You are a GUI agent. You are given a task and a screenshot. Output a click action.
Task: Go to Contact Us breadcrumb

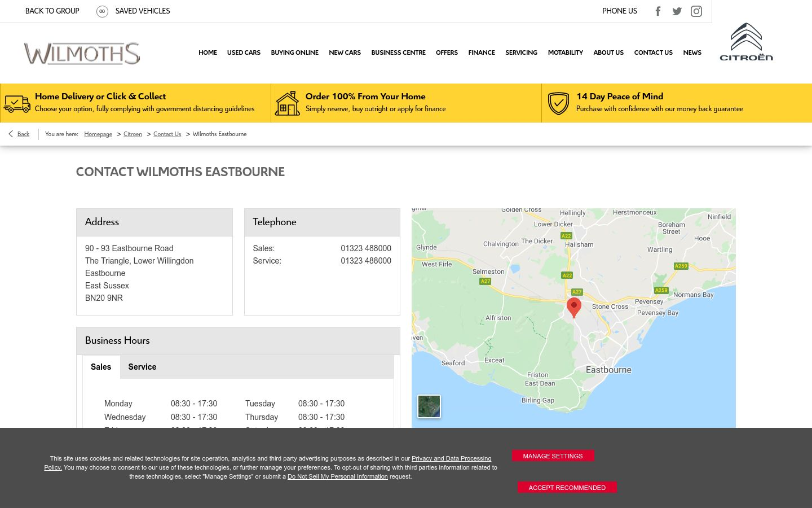pos(167,134)
